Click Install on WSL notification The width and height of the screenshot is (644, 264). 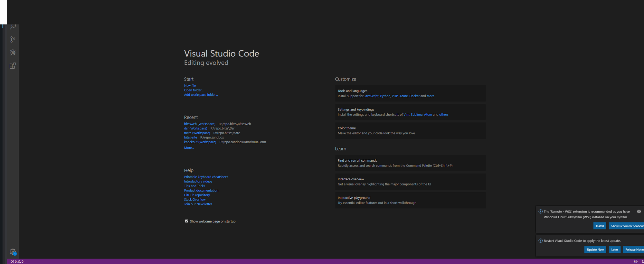[600, 226]
